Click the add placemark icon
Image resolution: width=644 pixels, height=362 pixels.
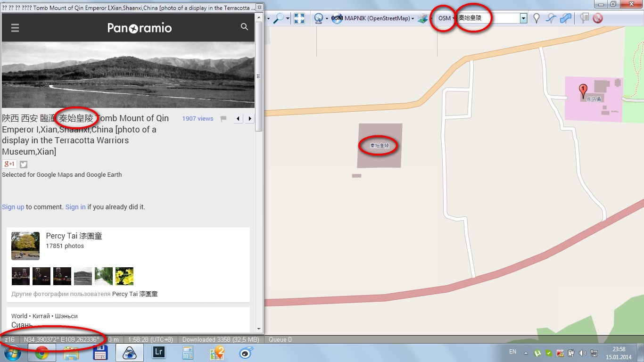coord(536,18)
